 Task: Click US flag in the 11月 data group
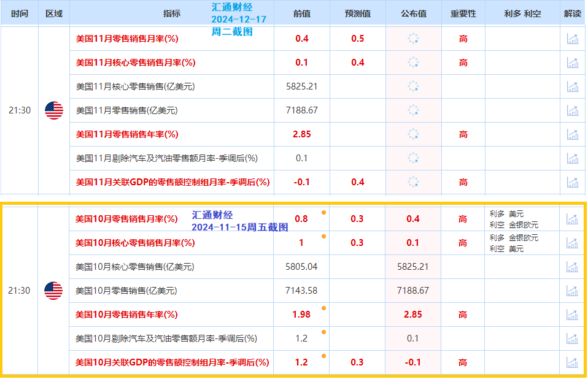[54, 111]
